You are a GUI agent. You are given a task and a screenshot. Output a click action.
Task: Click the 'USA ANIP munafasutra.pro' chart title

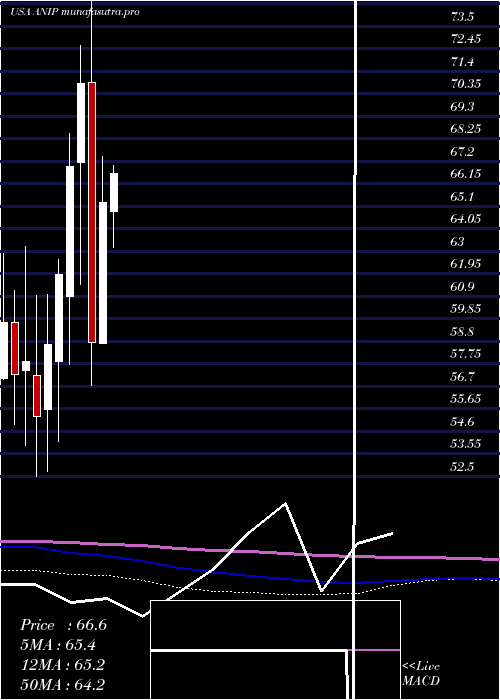click(75, 12)
